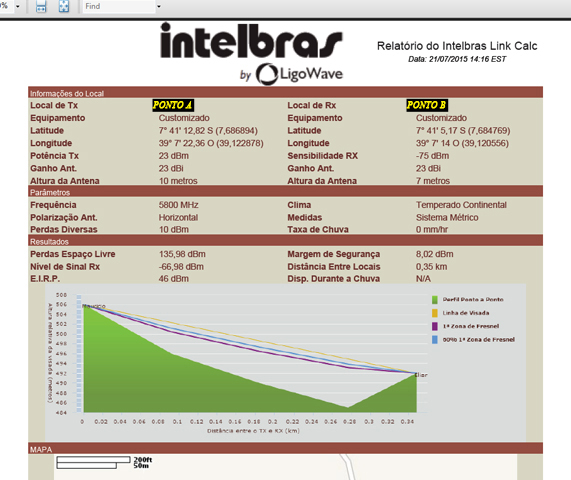Image resolution: width=571 pixels, height=480 pixels.
Task: Click the blue 60% Zona de Fresnel swatch
Action: [434, 339]
